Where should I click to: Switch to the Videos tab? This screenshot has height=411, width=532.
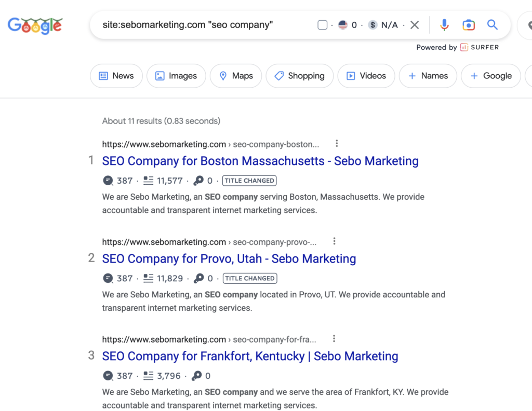point(366,76)
